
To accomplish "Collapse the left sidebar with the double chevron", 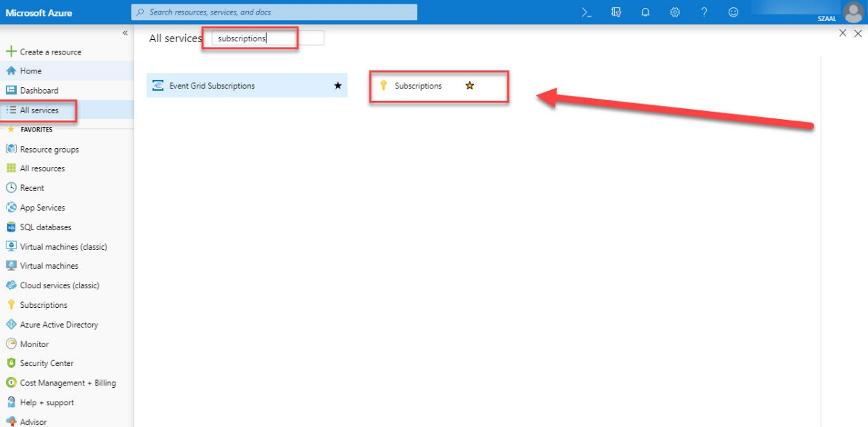I will tap(125, 33).
